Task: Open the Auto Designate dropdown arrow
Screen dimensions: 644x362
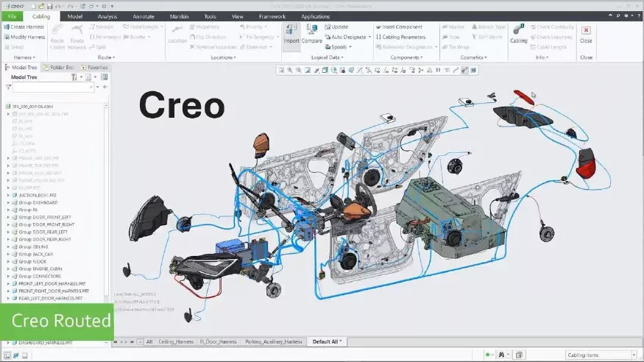Action: [x=369, y=37]
